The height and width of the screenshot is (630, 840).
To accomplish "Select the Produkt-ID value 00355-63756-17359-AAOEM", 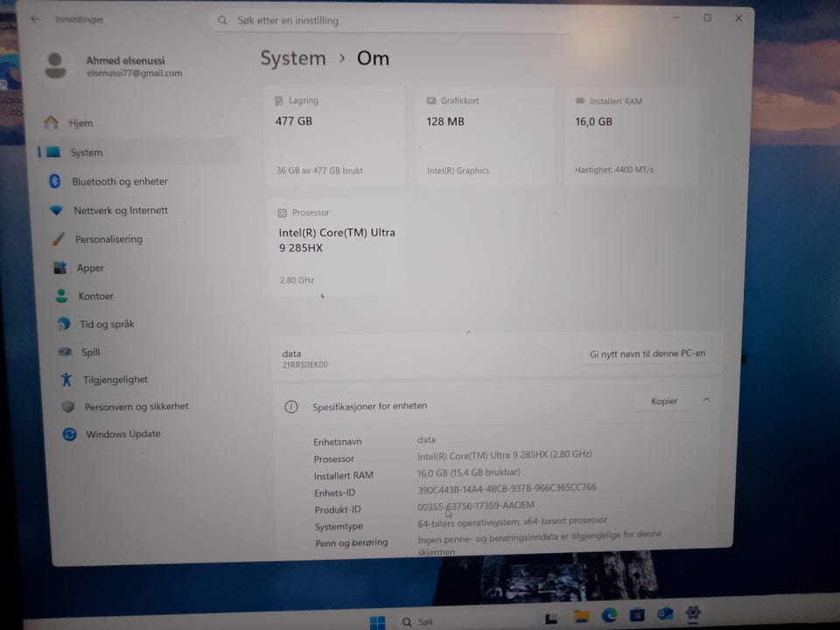I will tap(476, 505).
